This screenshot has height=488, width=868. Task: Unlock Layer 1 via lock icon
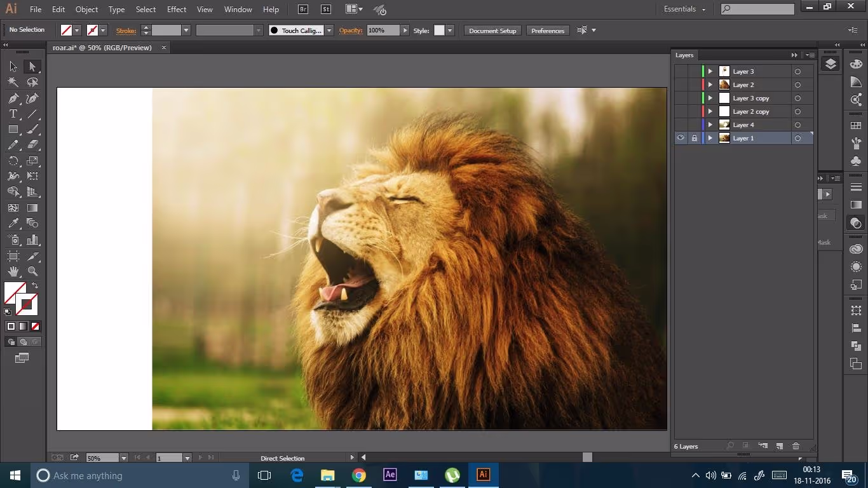coord(694,138)
